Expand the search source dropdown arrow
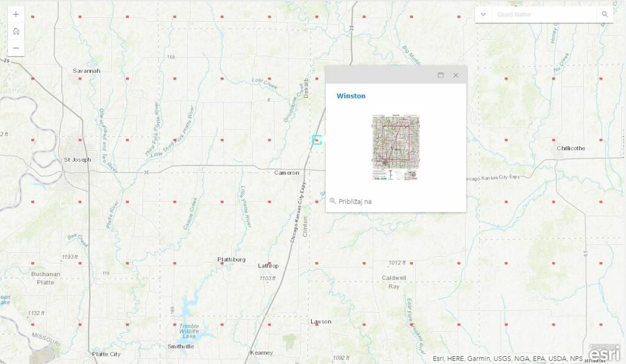This screenshot has width=626, height=364. (484, 15)
